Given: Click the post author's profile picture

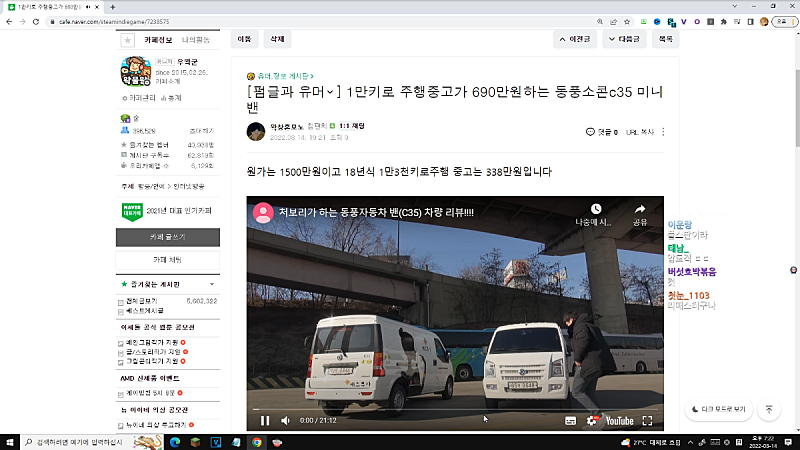Looking at the screenshot, I should pos(256,132).
